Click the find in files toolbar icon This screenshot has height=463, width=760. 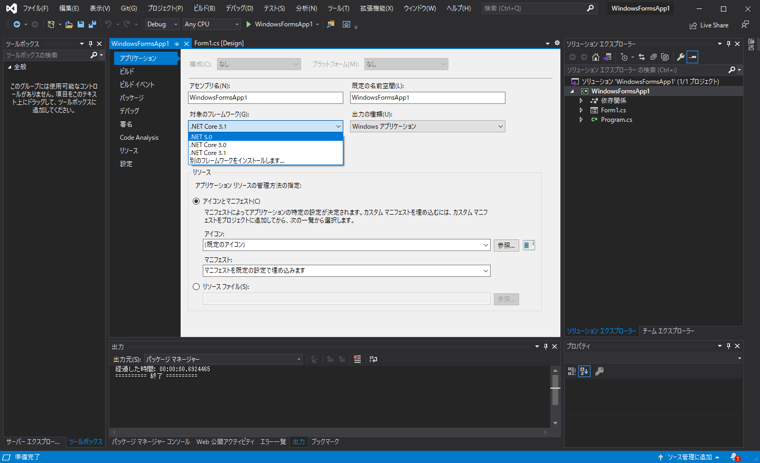tap(331, 24)
